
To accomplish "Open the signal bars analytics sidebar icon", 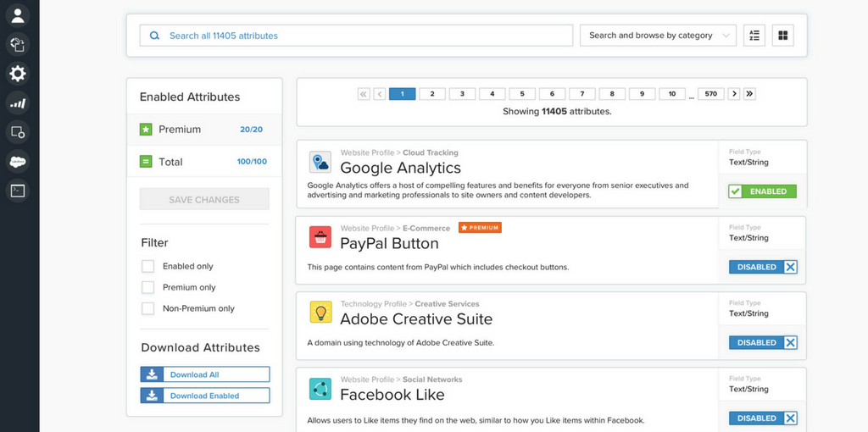I will 18,102.
